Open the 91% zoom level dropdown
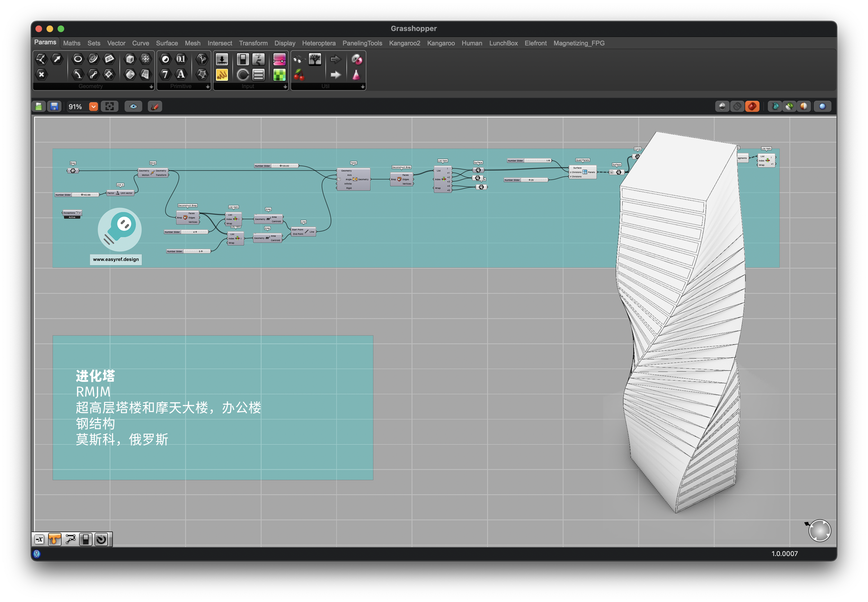Screen dimensions: 868x602 click(x=93, y=107)
